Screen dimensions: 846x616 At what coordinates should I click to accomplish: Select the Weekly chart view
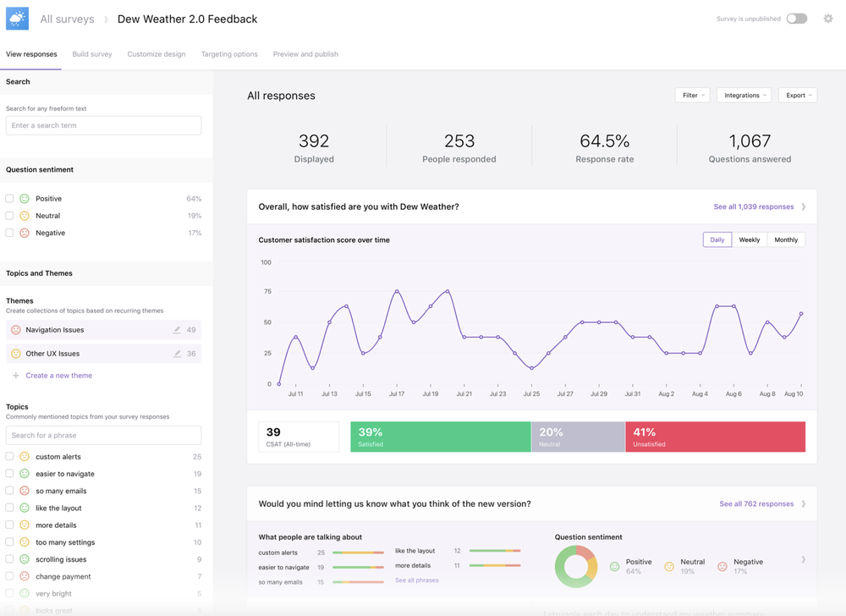pyautogui.click(x=750, y=240)
